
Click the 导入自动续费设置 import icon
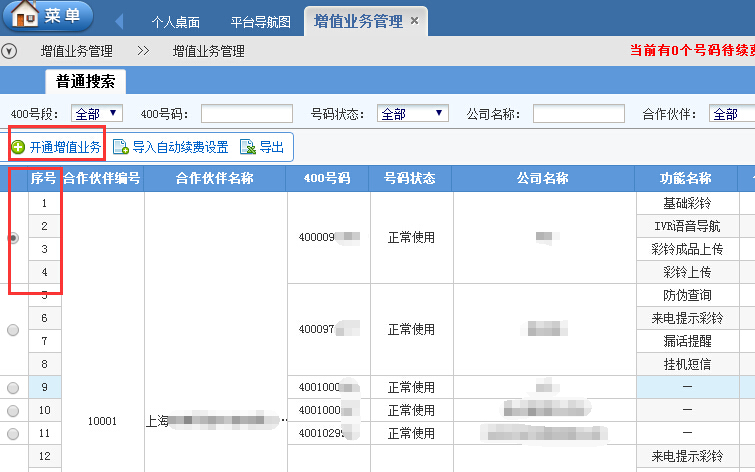(121, 148)
